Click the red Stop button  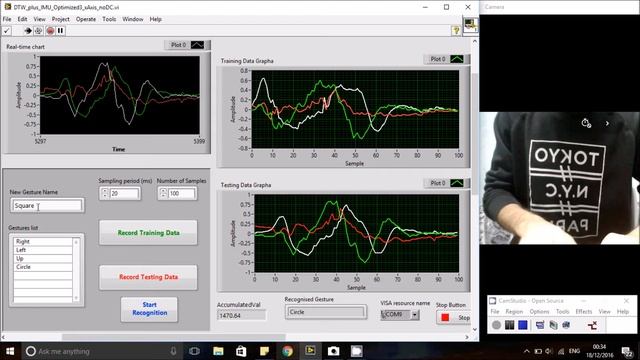tap(453, 317)
